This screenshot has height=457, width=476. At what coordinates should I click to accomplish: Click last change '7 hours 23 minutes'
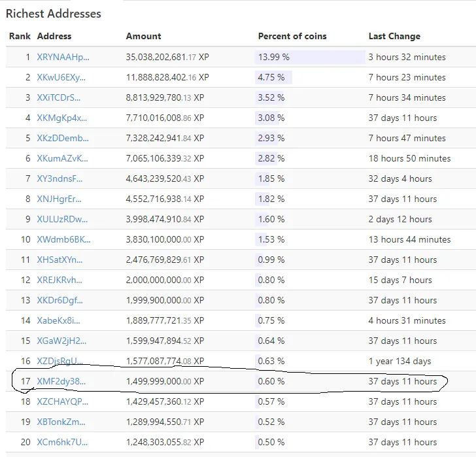pos(407,77)
